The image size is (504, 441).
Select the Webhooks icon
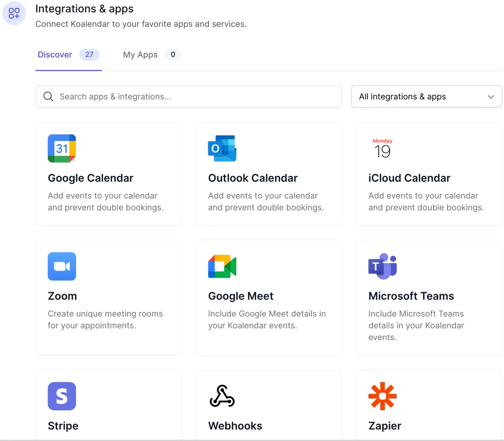pyautogui.click(x=222, y=396)
